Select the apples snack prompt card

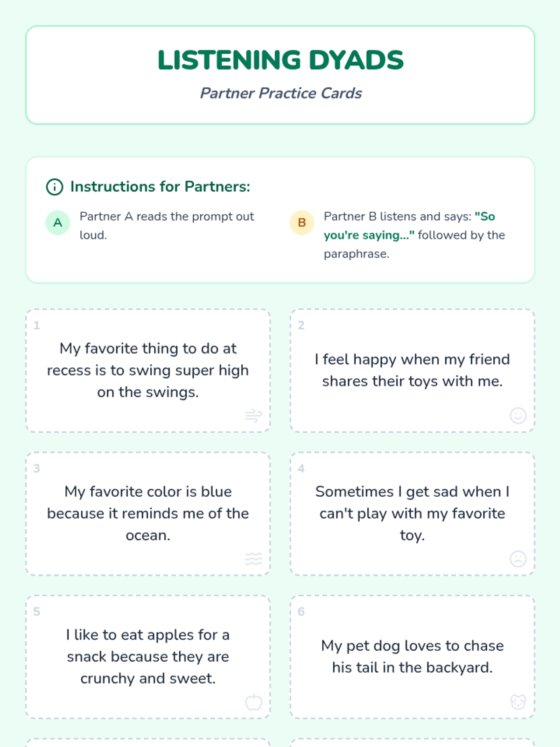click(148, 656)
